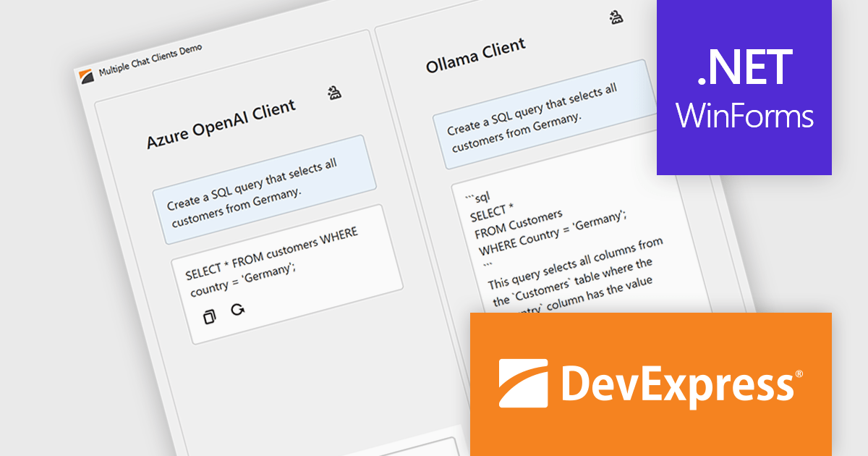
Task: Click the 'FROM Customers' line in Ollama response
Action: coord(518,224)
